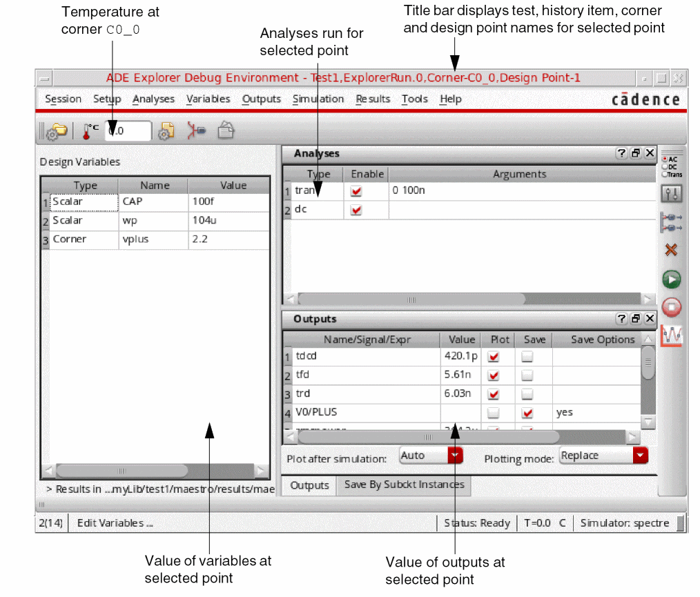Open the Choose Analyses sliders icon
This screenshot has height=597, width=700.
coord(672,194)
